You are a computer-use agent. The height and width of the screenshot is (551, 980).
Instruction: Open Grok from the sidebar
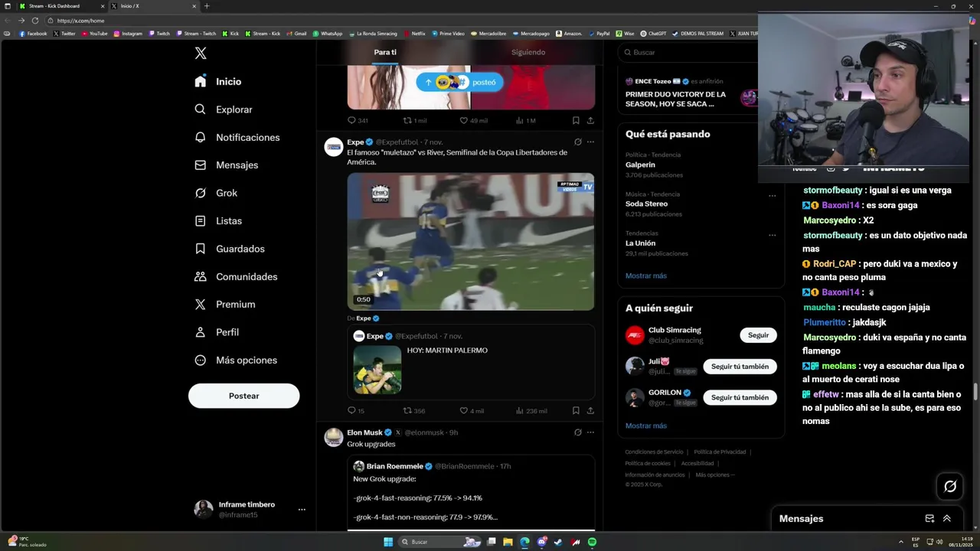click(216, 193)
